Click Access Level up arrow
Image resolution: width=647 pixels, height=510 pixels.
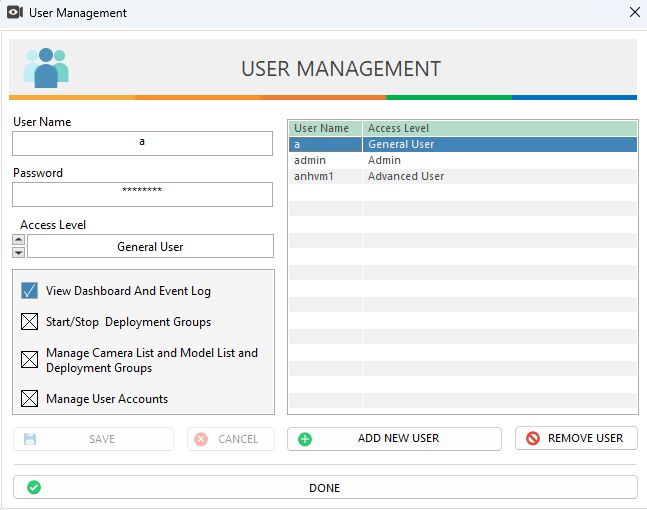tap(18, 240)
